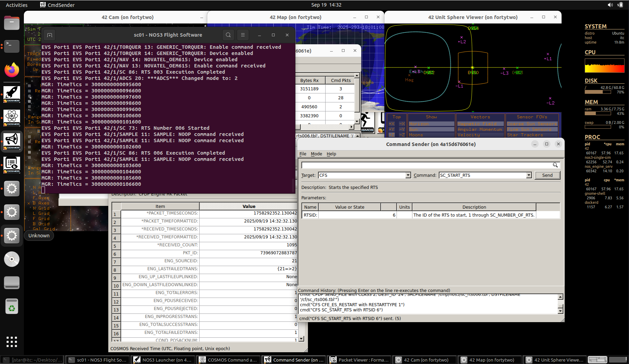Open the Mode menu in Command Sender
Screen dimensions: 629x364
[316, 154]
